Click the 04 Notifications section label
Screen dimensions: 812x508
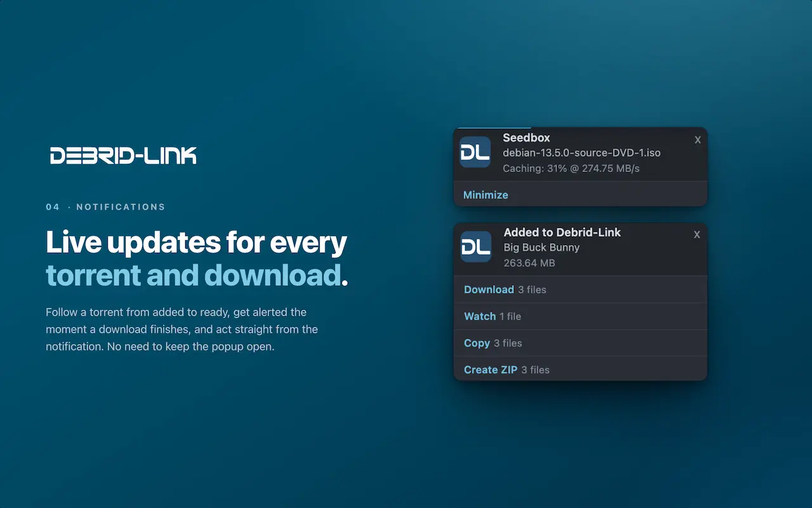(x=105, y=207)
